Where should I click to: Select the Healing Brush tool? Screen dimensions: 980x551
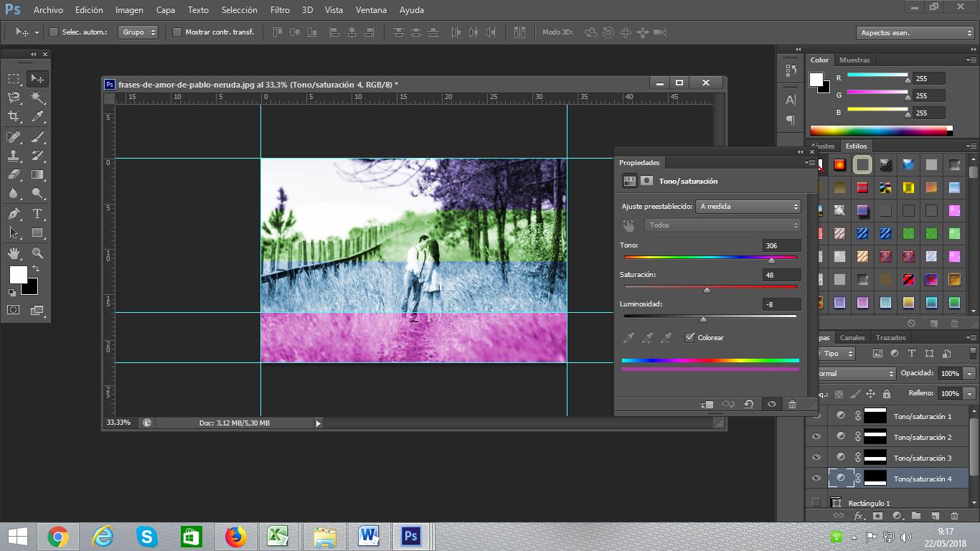point(14,137)
